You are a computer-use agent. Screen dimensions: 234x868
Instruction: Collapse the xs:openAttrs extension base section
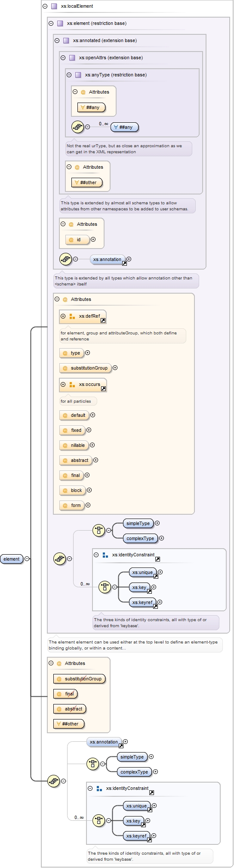point(63,58)
